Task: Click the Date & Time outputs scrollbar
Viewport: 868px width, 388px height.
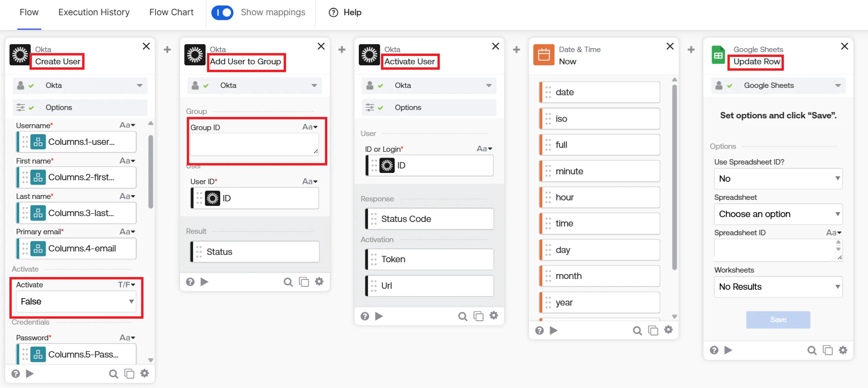Action: [674, 178]
